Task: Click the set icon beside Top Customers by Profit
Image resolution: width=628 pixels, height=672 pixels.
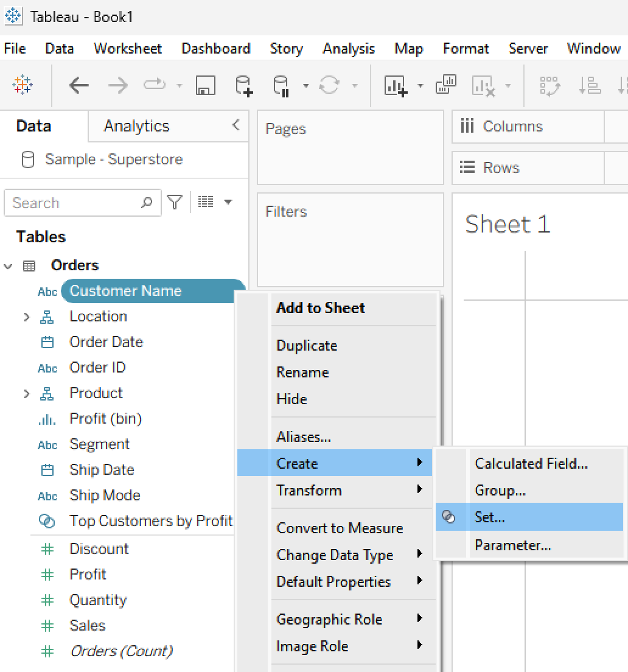Action: tap(47, 521)
